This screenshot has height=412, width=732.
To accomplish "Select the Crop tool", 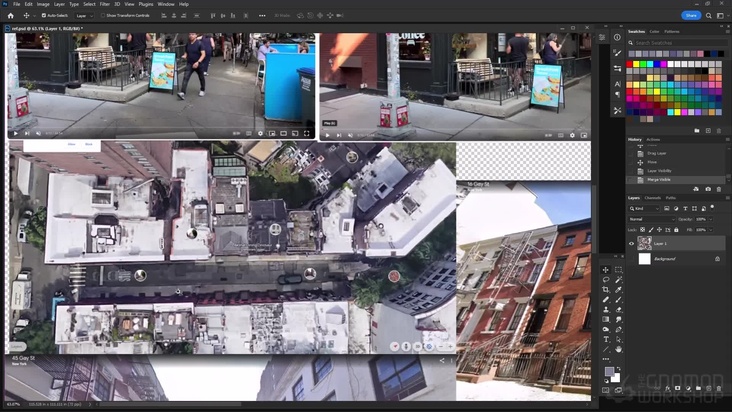I will [606, 290].
